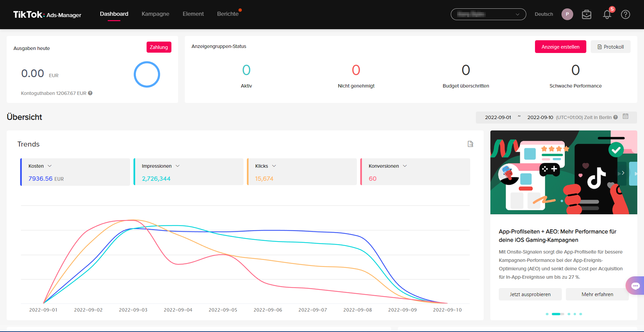Open the help question mark icon
This screenshot has width=644, height=332.
point(626,14)
